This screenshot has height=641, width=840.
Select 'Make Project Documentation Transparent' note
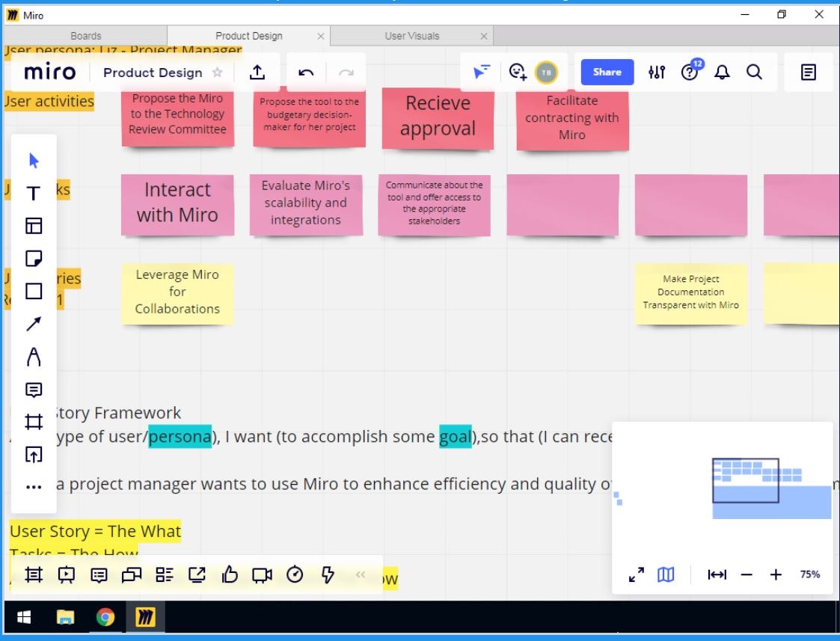click(690, 293)
